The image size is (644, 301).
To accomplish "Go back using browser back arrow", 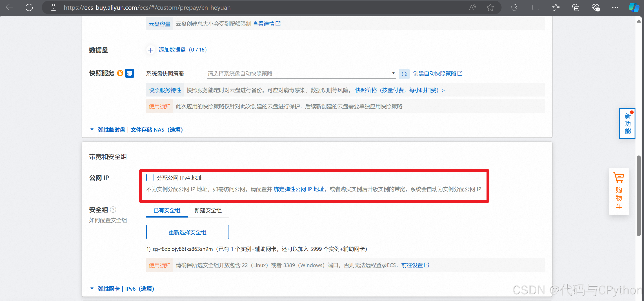I will pos(9,7).
